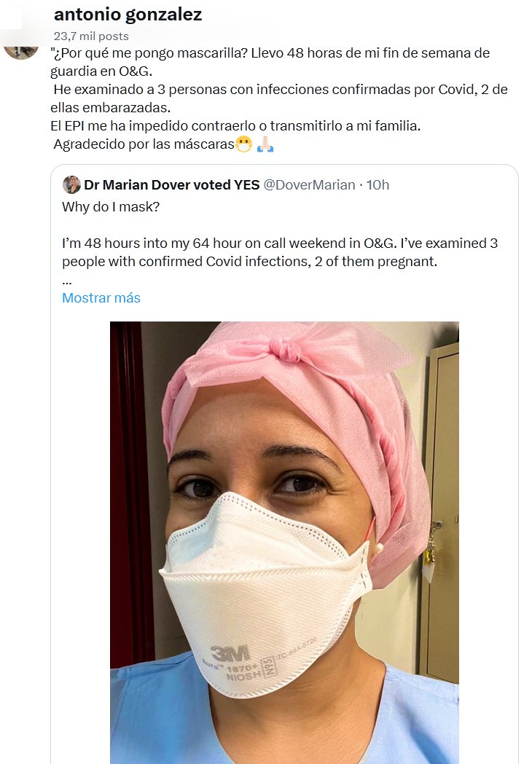Click the face mask emoji
This screenshot has width=532, height=764.
click(243, 144)
